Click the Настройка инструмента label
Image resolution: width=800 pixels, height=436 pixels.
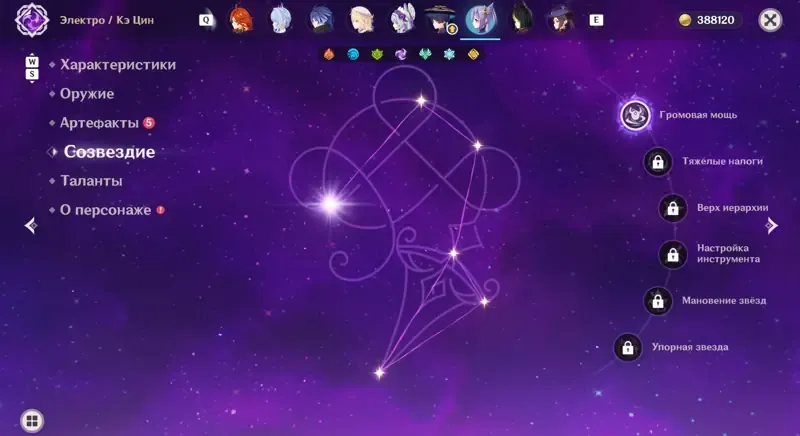(729, 253)
